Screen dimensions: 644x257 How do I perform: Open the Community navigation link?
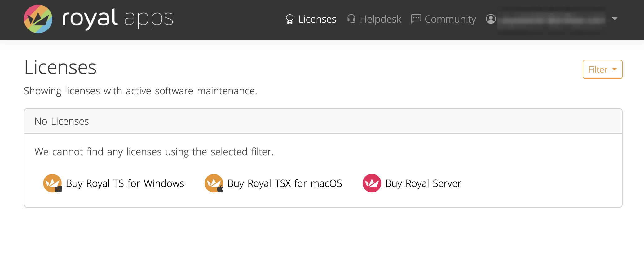click(x=450, y=19)
